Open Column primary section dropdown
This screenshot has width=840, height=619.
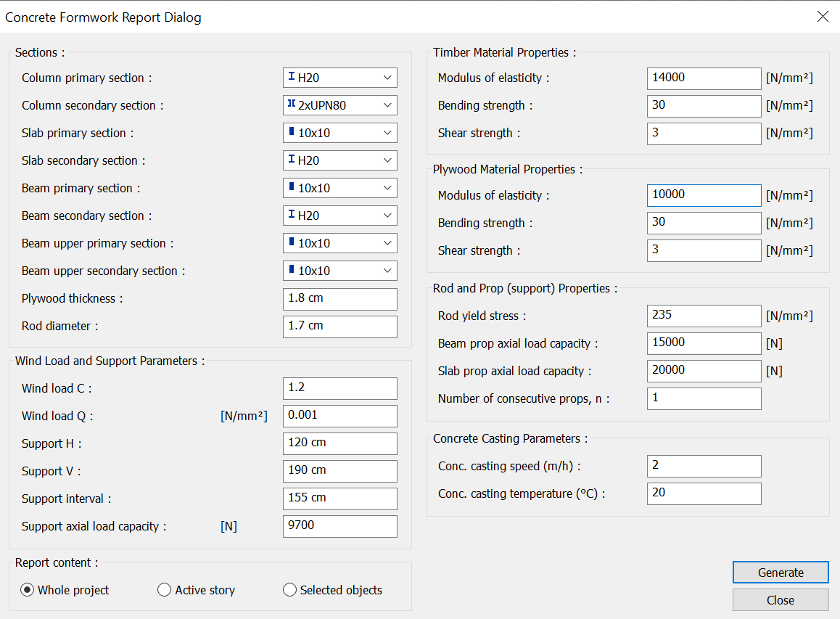click(339, 78)
